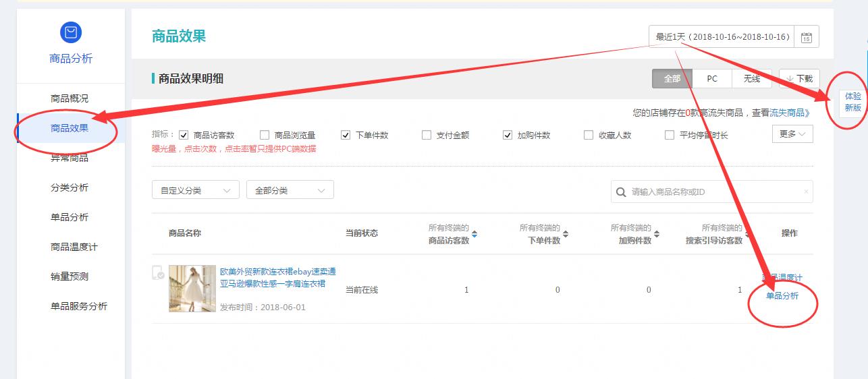Select the 全部 terminal tab
The image size is (868, 379).
[672, 79]
